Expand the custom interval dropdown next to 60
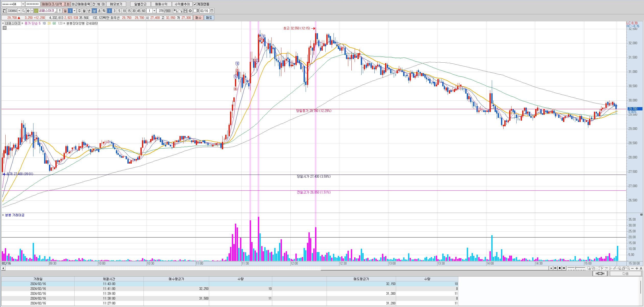The image size is (644, 307). [x=154, y=11]
